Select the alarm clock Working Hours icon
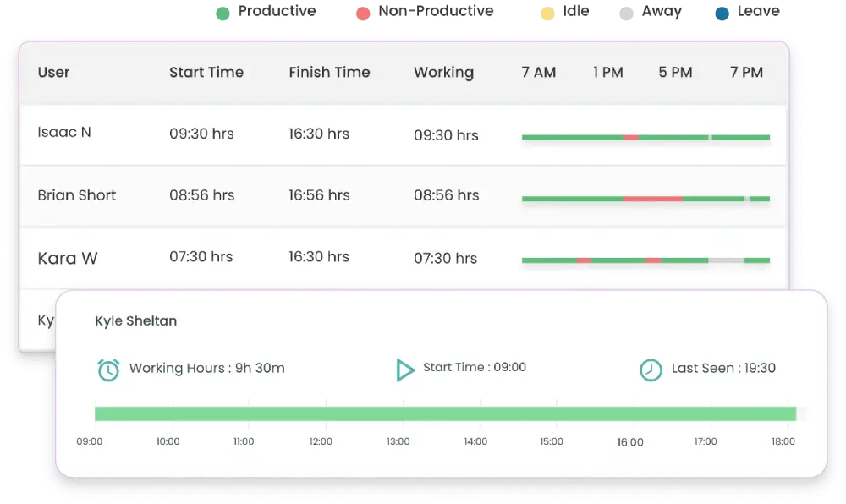 (107, 368)
